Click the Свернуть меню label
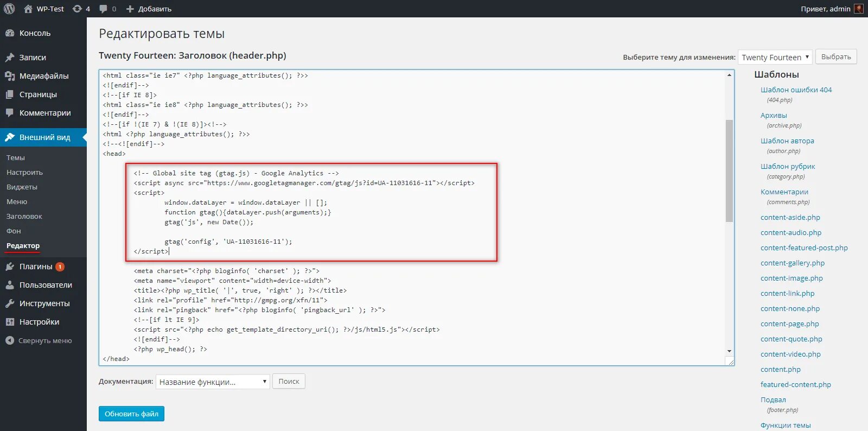This screenshot has width=868, height=431. coord(45,340)
